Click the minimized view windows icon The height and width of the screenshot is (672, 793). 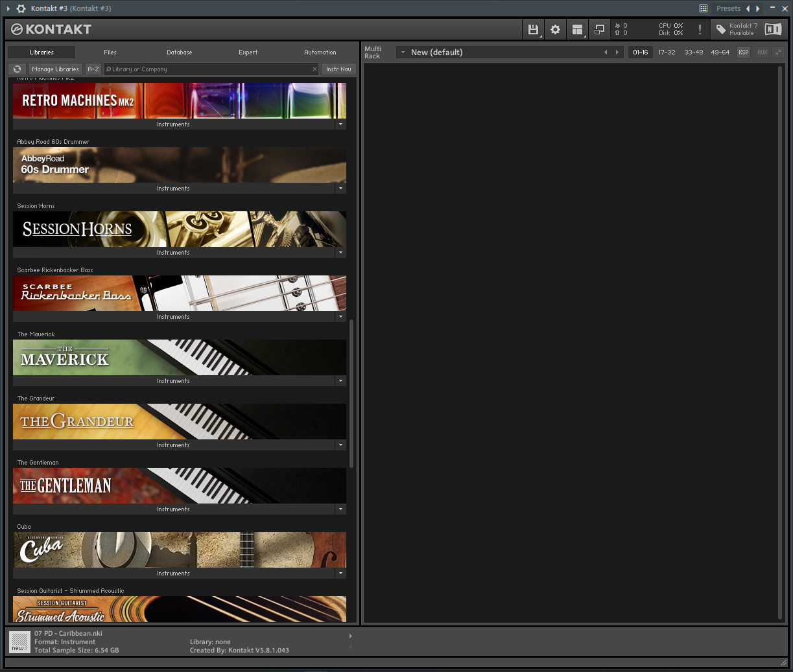[x=599, y=29]
